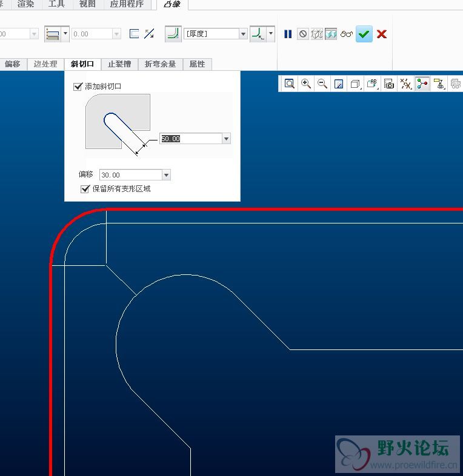
Task: Open the 应用程序 ribbon tab
Action: [127, 4]
